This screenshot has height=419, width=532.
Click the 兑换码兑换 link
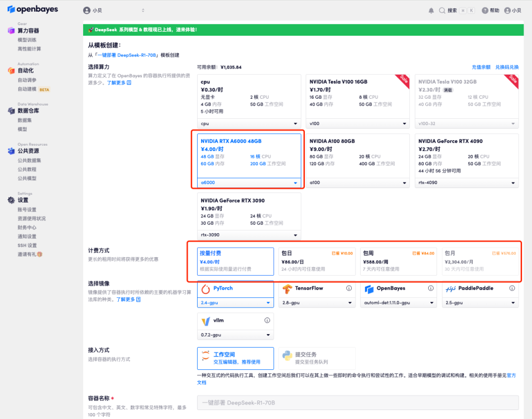click(507, 67)
